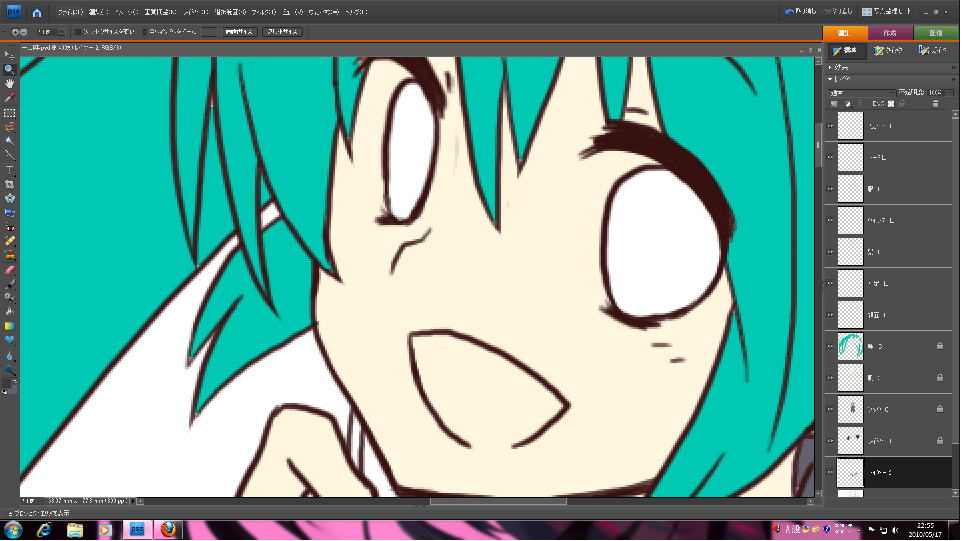Select the Zoom magnifier tool

tap(9, 69)
